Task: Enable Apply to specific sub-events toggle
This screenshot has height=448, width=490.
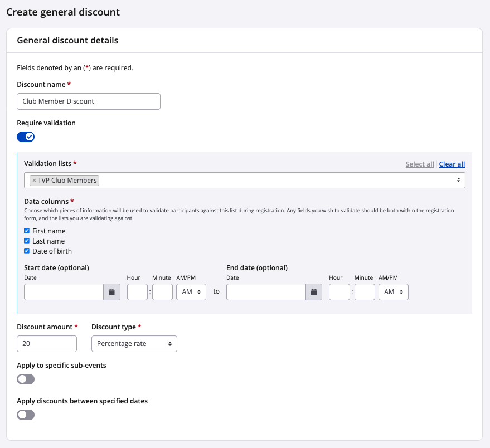Action: [x=26, y=379]
